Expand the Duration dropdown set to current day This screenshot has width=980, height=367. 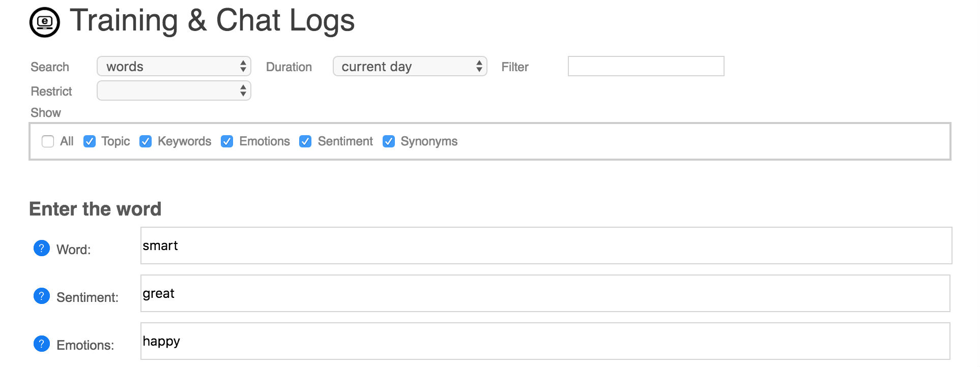410,66
